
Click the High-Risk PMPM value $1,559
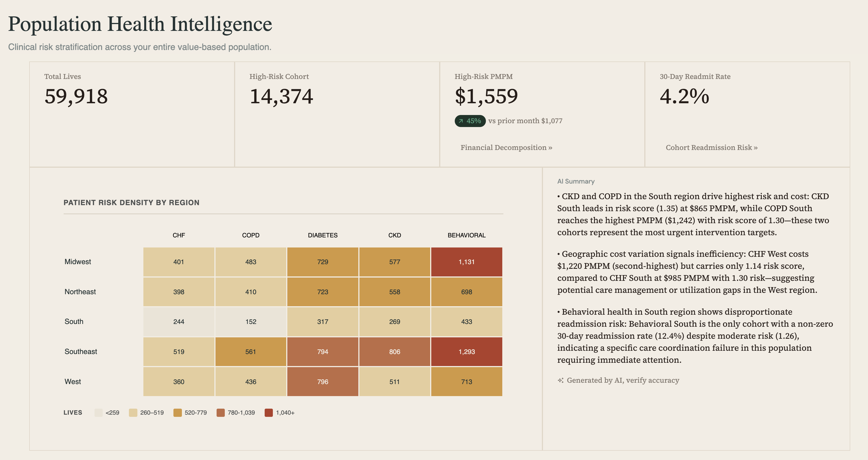click(x=486, y=96)
